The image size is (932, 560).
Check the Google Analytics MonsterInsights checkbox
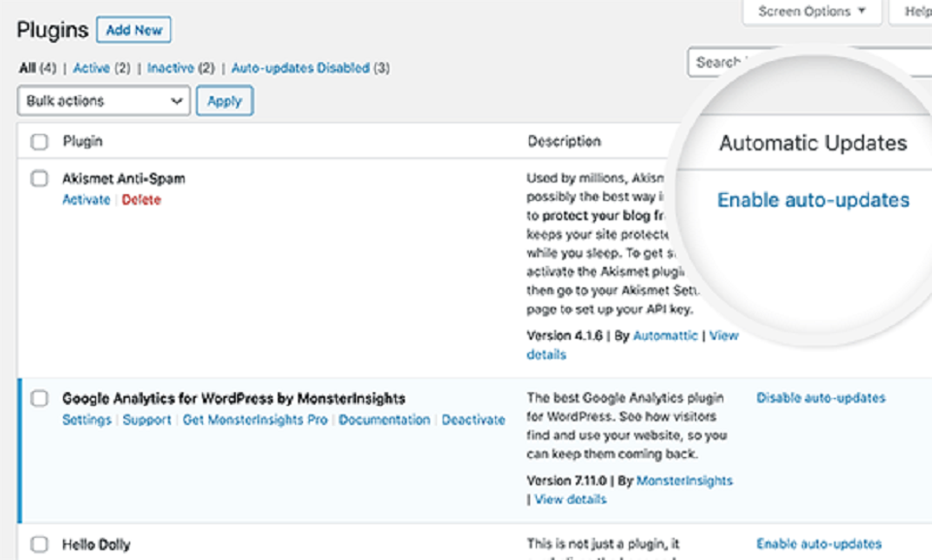pyautogui.click(x=39, y=398)
